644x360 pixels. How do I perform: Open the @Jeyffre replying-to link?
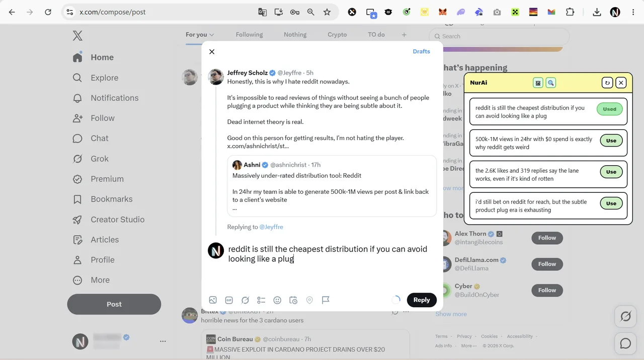click(x=271, y=227)
